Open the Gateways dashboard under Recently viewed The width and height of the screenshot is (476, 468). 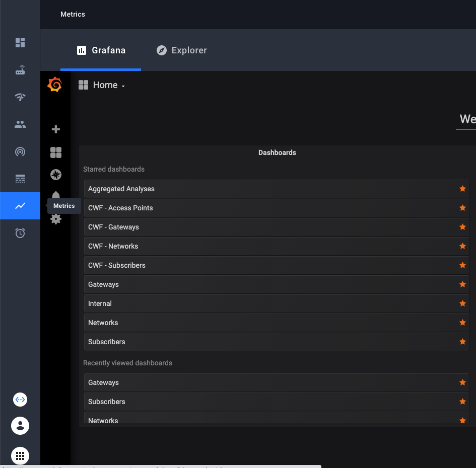[103, 382]
